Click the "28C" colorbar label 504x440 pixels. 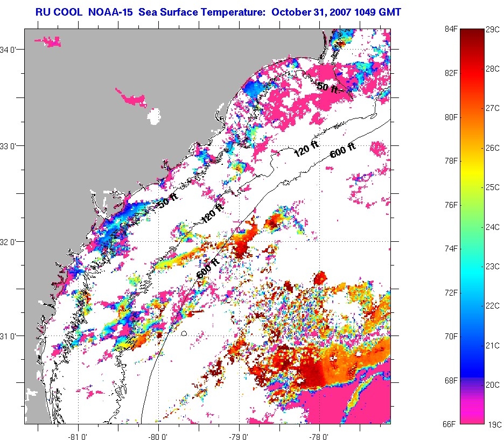click(x=493, y=69)
